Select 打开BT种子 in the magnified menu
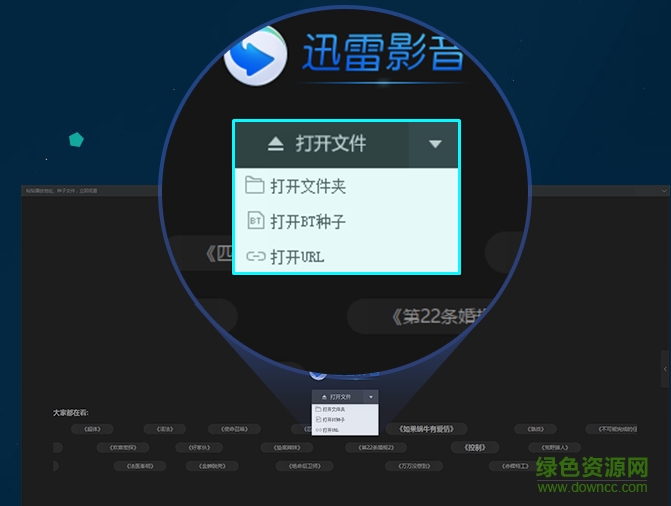This screenshot has width=671, height=506. coord(347,221)
